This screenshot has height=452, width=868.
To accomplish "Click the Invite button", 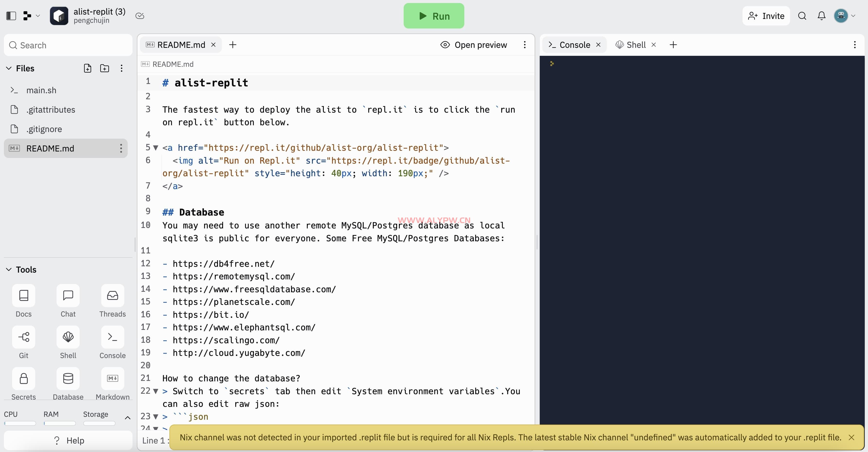I will 766,16.
